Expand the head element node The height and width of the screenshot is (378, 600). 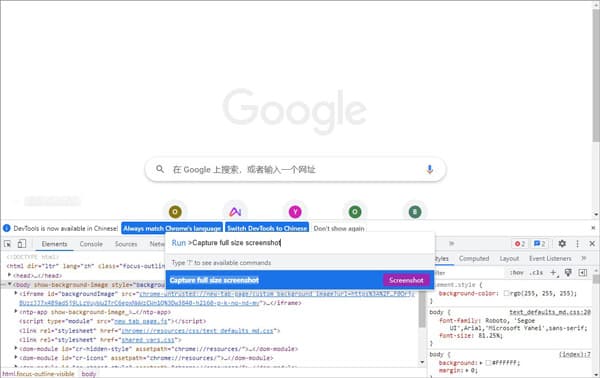(x=10, y=275)
